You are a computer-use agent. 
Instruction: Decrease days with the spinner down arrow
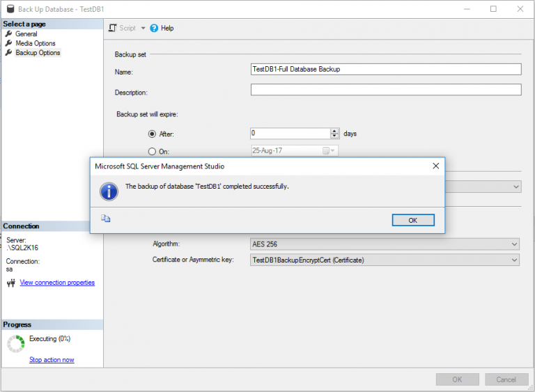pos(334,136)
